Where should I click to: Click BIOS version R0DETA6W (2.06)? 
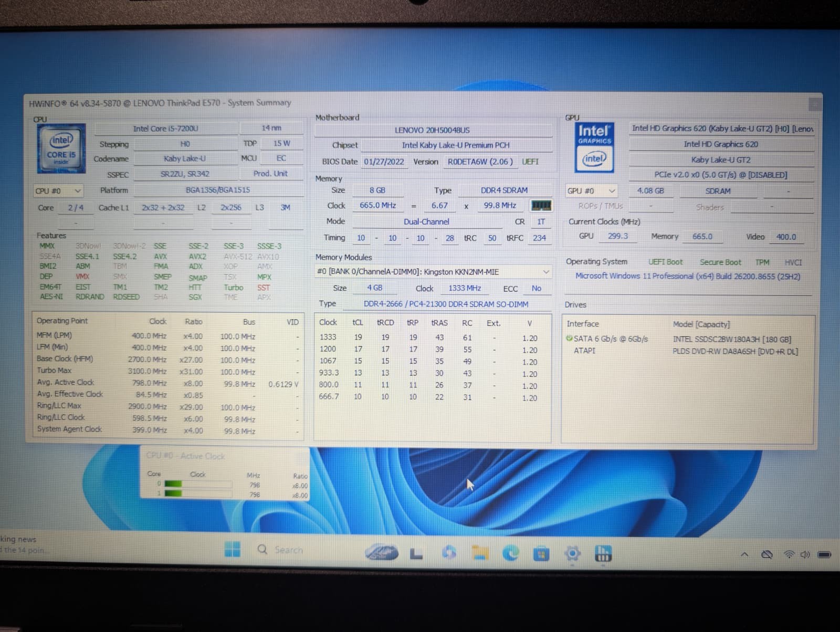[x=480, y=162]
